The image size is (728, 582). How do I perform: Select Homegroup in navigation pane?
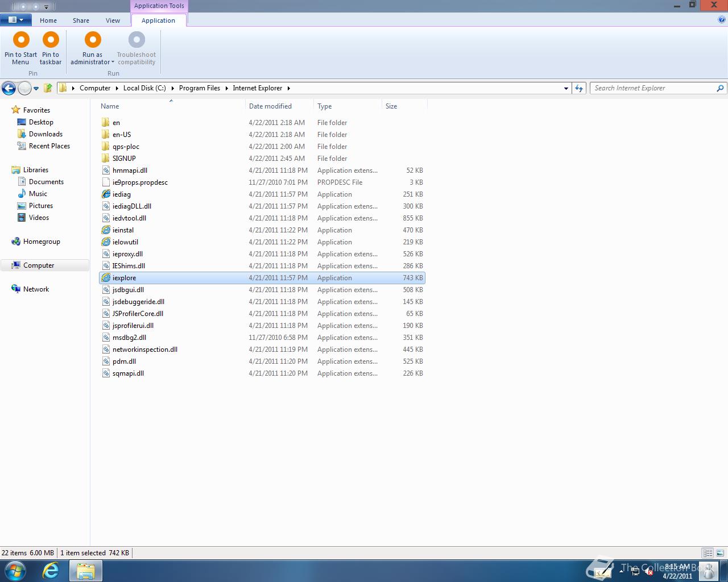pos(42,242)
